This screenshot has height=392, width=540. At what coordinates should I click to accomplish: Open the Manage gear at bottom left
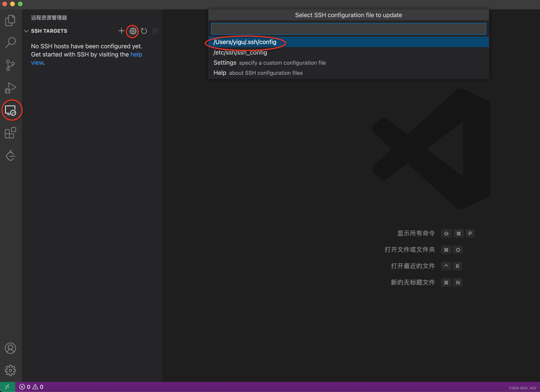pos(10,370)
